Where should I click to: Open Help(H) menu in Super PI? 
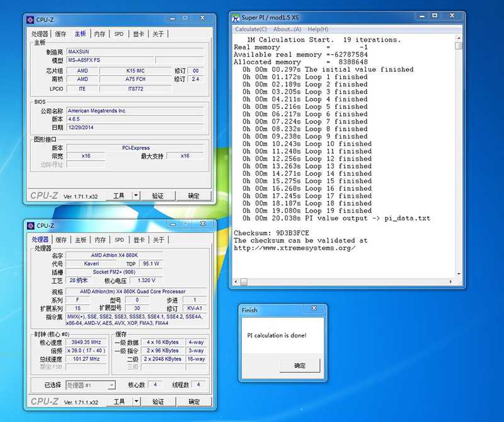318,29
